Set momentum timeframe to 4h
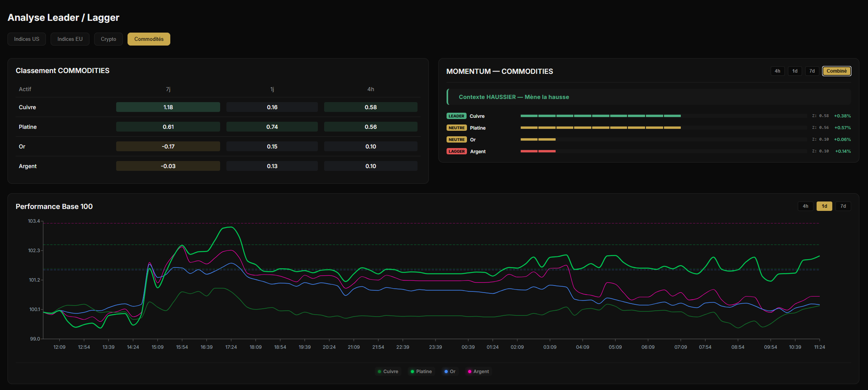Viewport: 868px width, 390px height. point(777,71)
